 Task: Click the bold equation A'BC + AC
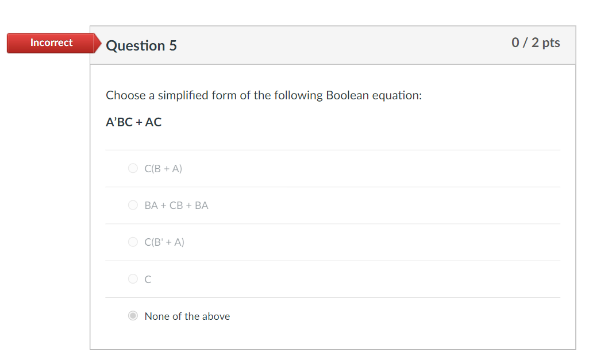(133, 122)
